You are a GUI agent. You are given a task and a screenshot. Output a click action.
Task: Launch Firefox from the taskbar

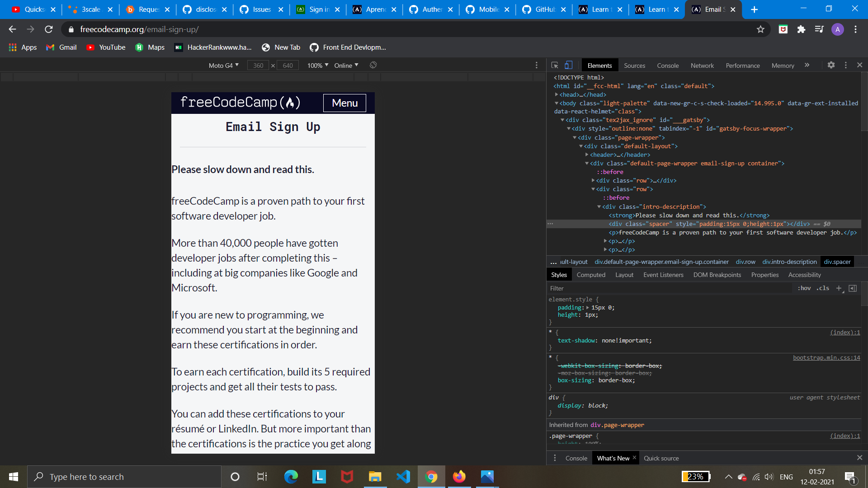coord(459,476)
